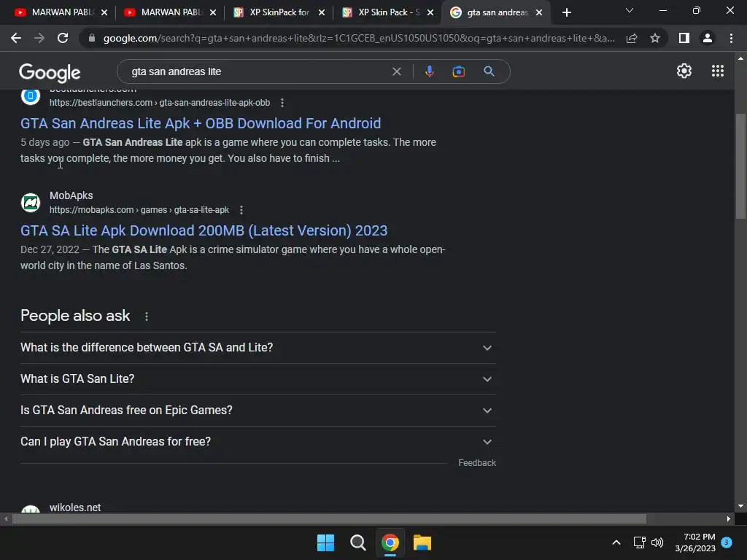Click horizontal scrollbar right arrow
Screen dimensions: 747x560
[729, 519]
